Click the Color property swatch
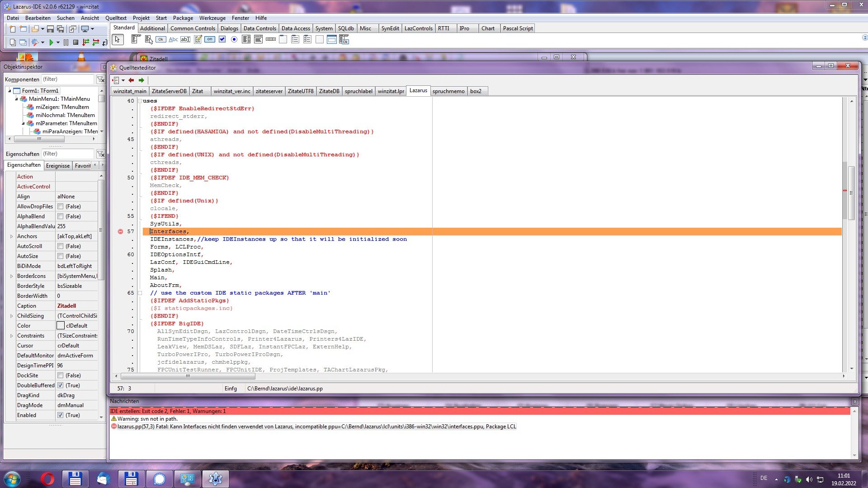Viewport: 868px width, 488px height. [x=61, y=326]
